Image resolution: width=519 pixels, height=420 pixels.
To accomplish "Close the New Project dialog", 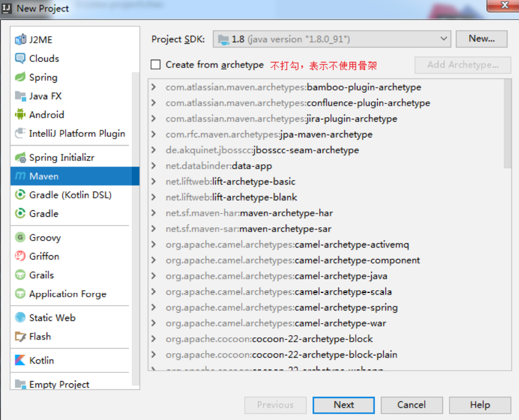I will tap(504, 5).
